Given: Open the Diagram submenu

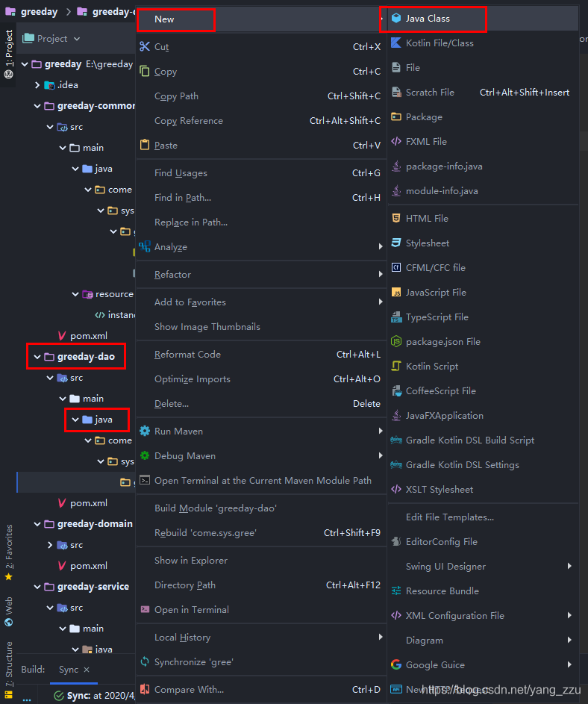Looking at the screenshot, I should point(483,641).
